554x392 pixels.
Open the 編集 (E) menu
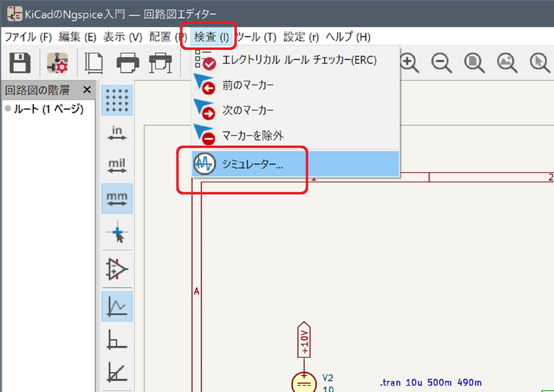pyautogui.click(x=78, y=37)
